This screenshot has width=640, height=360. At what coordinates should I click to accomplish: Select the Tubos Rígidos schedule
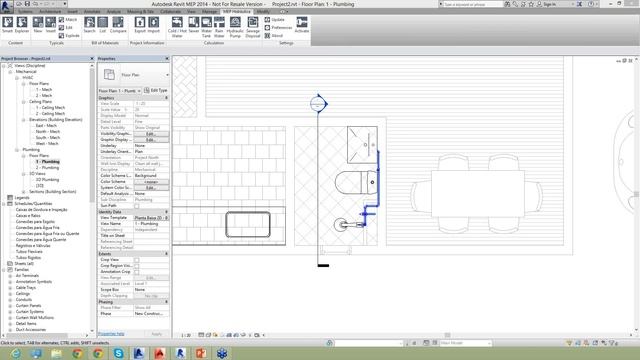tap(28, 258)
